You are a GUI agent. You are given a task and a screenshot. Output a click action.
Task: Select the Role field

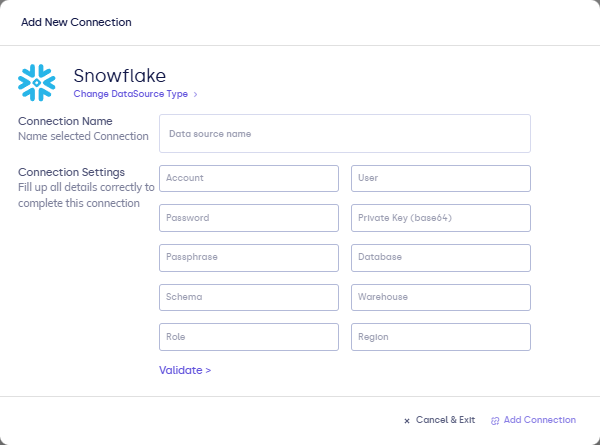pyautogui.click(x=249, y=337)
